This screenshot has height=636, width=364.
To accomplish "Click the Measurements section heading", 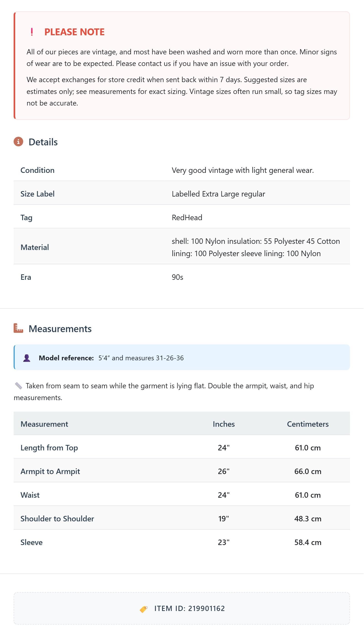I will coord(60,328).
